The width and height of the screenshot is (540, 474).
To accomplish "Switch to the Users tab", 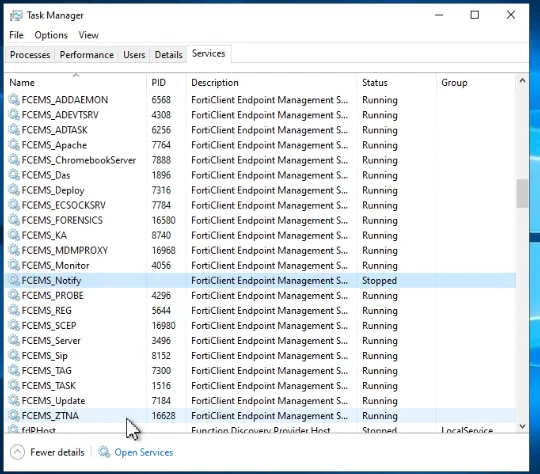I will pos(134,55).
